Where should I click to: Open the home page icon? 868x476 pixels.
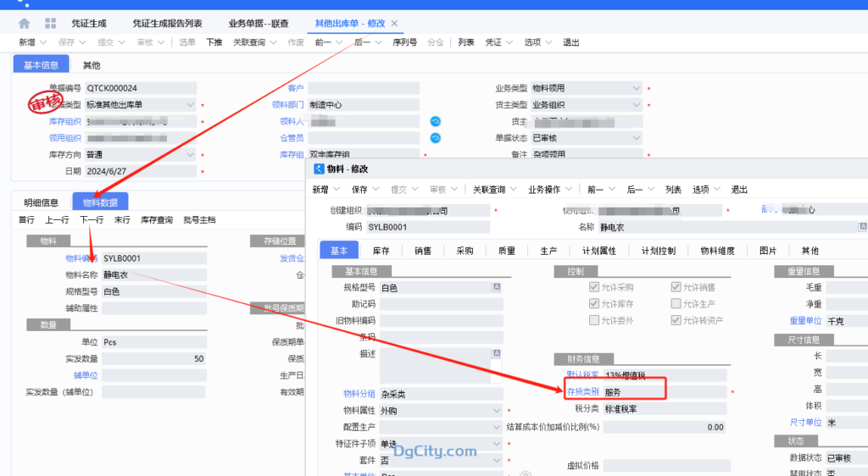click(24, 23)
